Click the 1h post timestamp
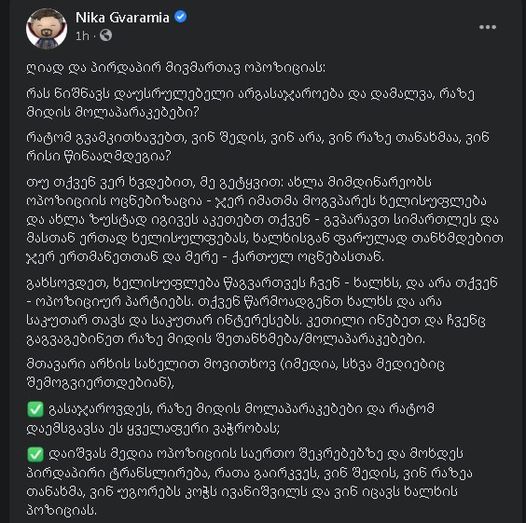The image size is (526, 523). (82, 36)
